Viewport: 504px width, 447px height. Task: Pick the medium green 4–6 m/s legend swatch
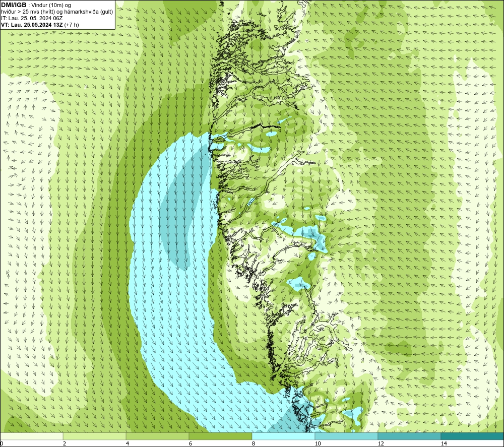click(157, 436)
